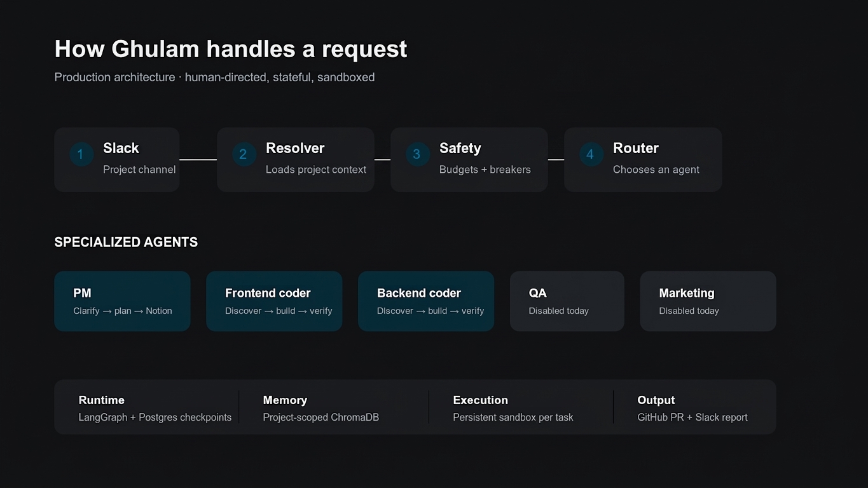Click 'Project-scoped ChromaDB' text
This screenshot has width=868, height=488.
point(321,417)
